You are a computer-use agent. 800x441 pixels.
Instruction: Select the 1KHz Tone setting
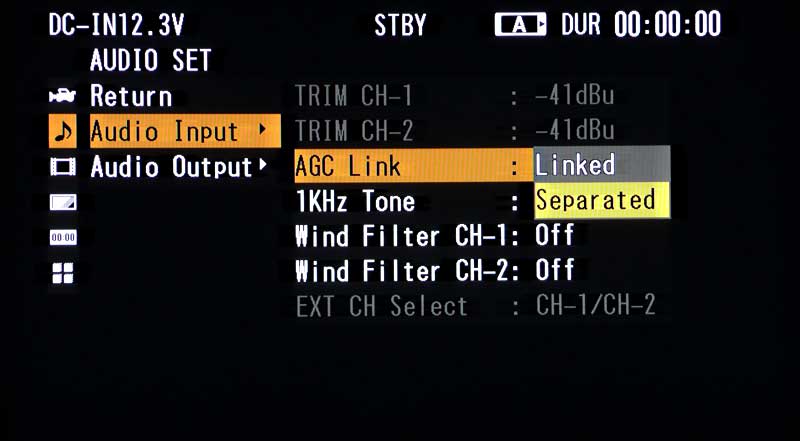pos(355,201)
